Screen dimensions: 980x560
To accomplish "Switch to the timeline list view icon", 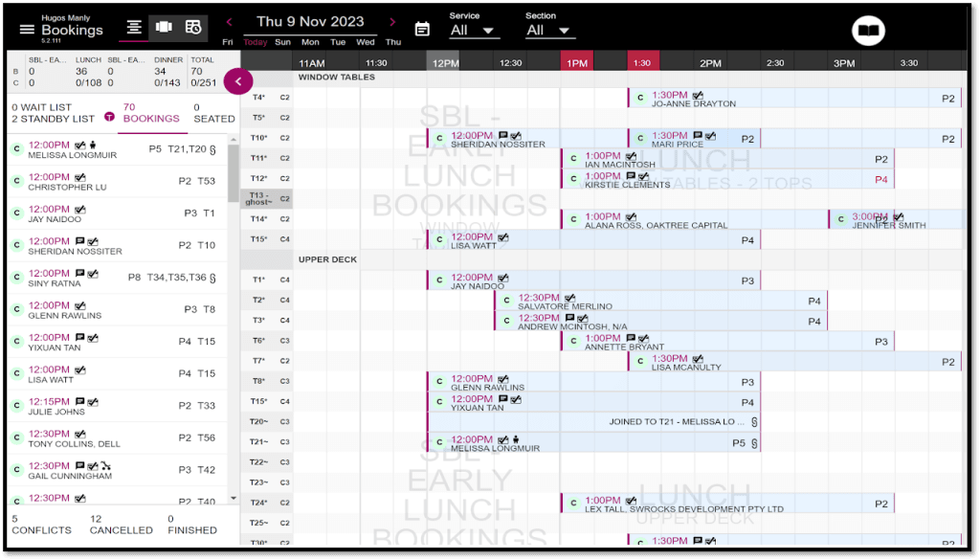I will [134, 28].
